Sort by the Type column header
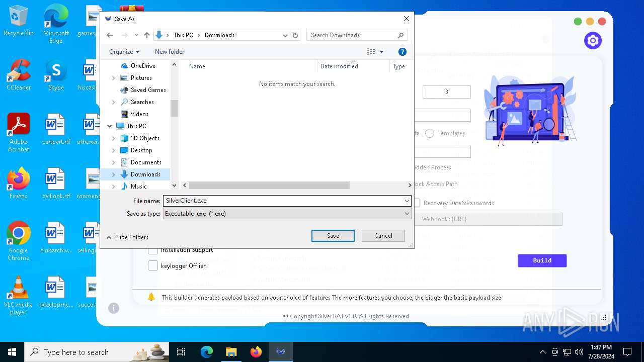The width and height of the screenshot is (644, 362). tap(401, 66)
